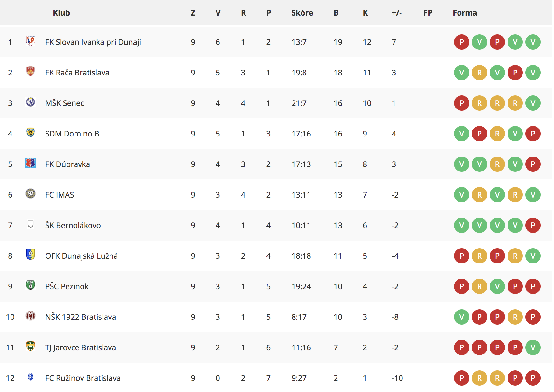Viewport: 554px width, 392px height.
Task: Click FC IMAS round club logo
Action: (x=31, y=193)
